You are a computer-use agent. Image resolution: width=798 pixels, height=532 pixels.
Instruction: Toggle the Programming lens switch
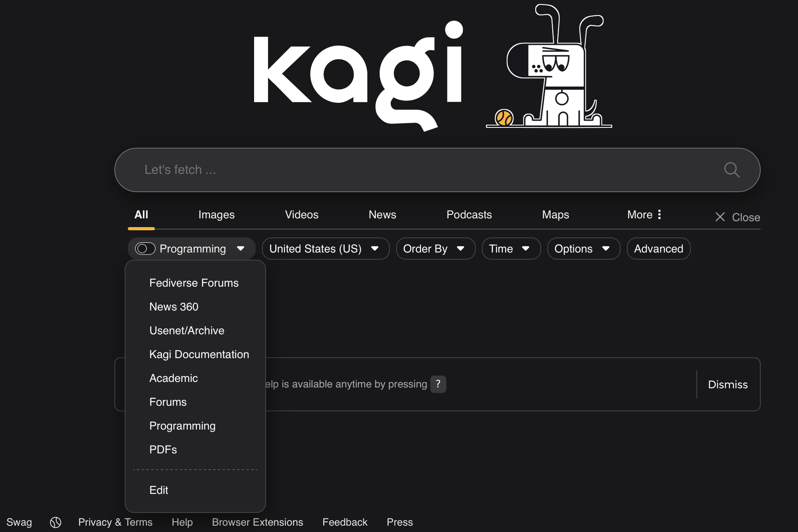(145, 249)
